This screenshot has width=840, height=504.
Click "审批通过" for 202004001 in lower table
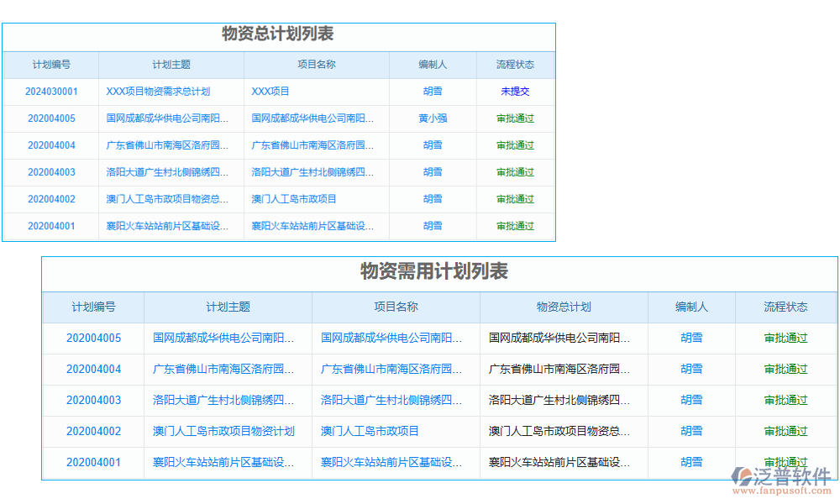(786, 462)
